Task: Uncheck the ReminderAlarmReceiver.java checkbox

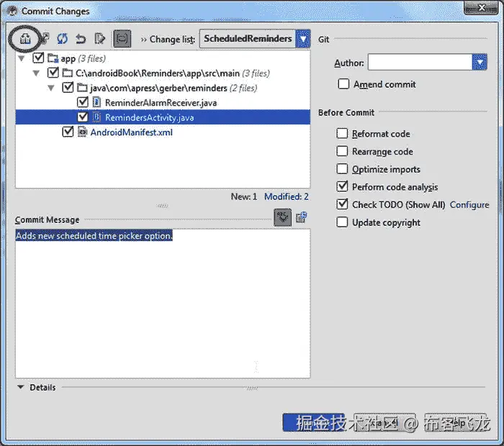Action: point(83,102)
